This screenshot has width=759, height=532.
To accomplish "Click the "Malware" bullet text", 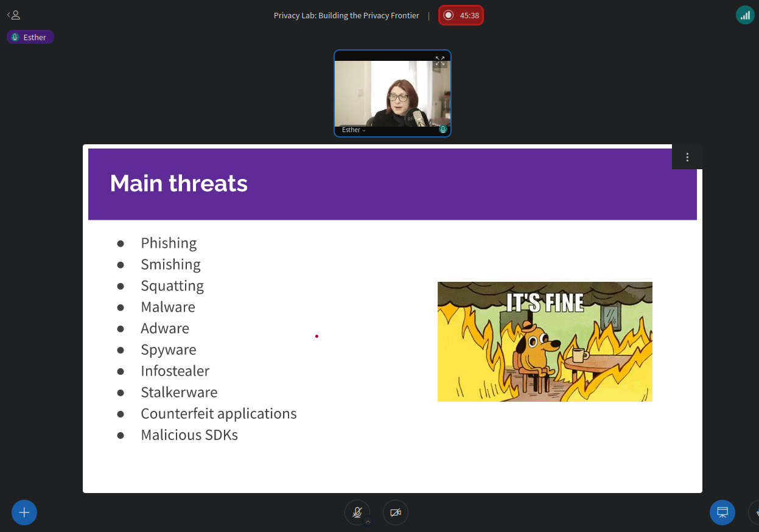I will (168, 307).
